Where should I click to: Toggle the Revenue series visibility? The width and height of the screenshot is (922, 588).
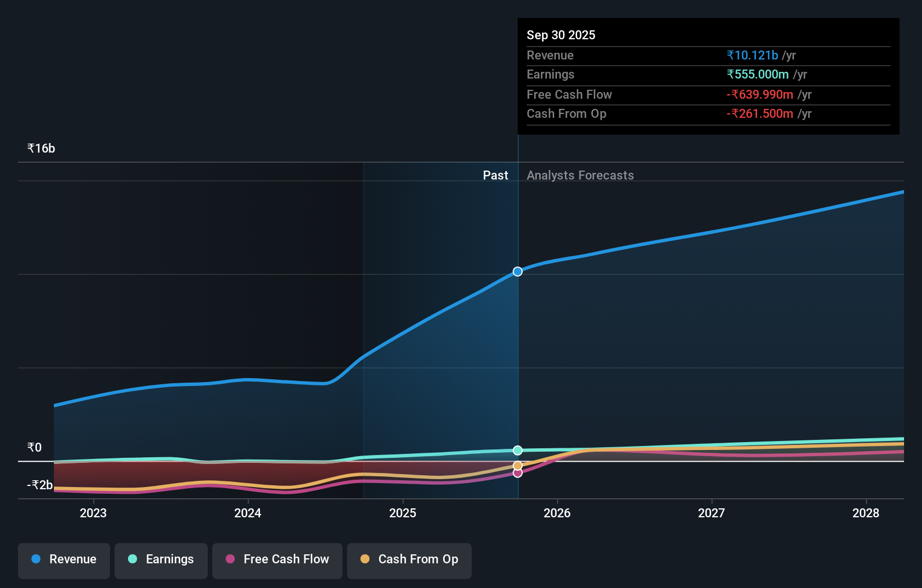(63, 559)
